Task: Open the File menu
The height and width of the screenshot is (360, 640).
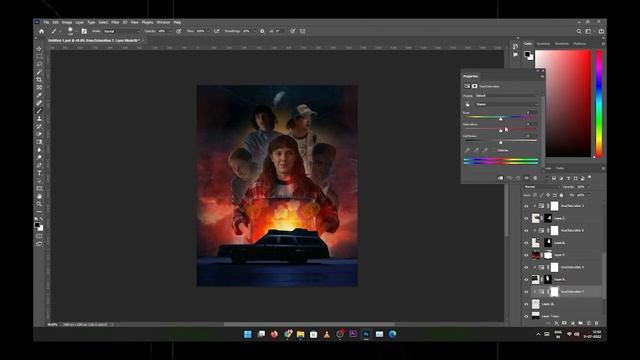Action: (46, 22)
